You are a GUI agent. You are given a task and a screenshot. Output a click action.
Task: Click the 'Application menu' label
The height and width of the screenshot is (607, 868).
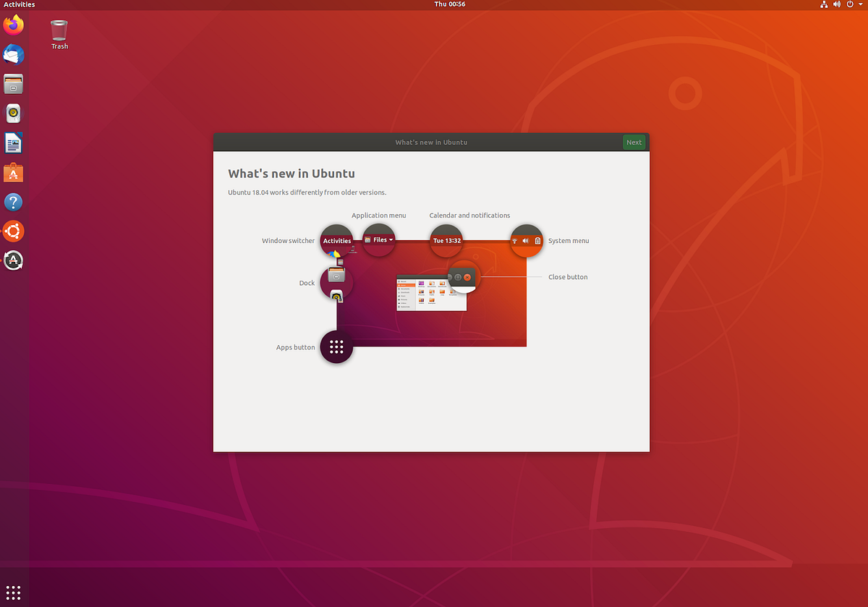pos(379,216)
